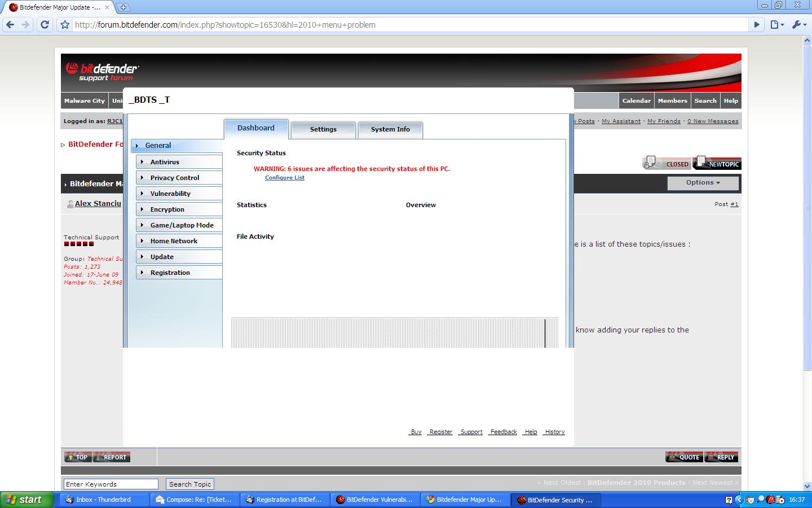Click the Enter Keywords search field
The image size is (812, 508).
(111, 484)
